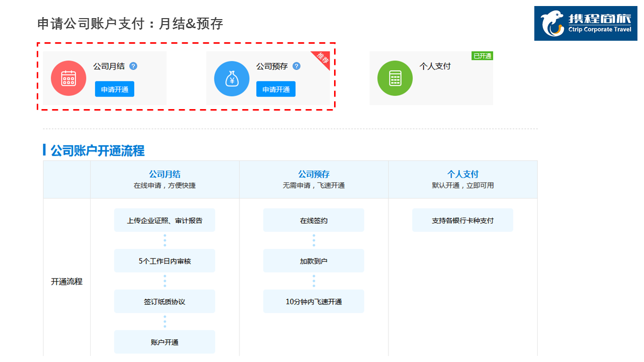Click the green calculator icon for 个人支付
Image resolution: width=644 pixels, height=362 pixels.
395,78
